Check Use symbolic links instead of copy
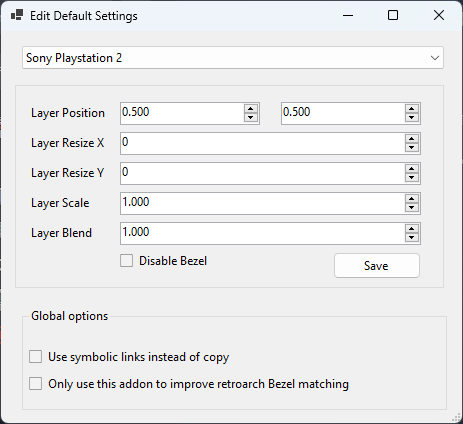Viewport: 463px width, 424px height. point(35,357)
